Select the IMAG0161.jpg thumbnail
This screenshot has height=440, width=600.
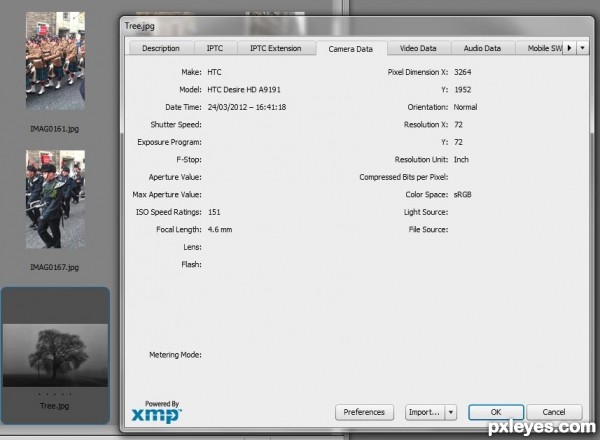coord(55,61)
